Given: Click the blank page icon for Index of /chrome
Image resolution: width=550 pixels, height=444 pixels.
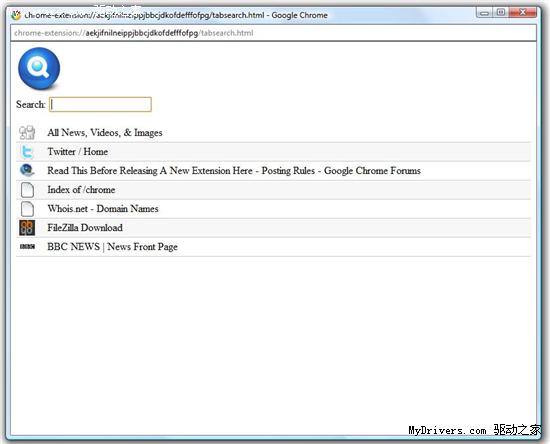Looking at the screenshot, I should point(27,190).
